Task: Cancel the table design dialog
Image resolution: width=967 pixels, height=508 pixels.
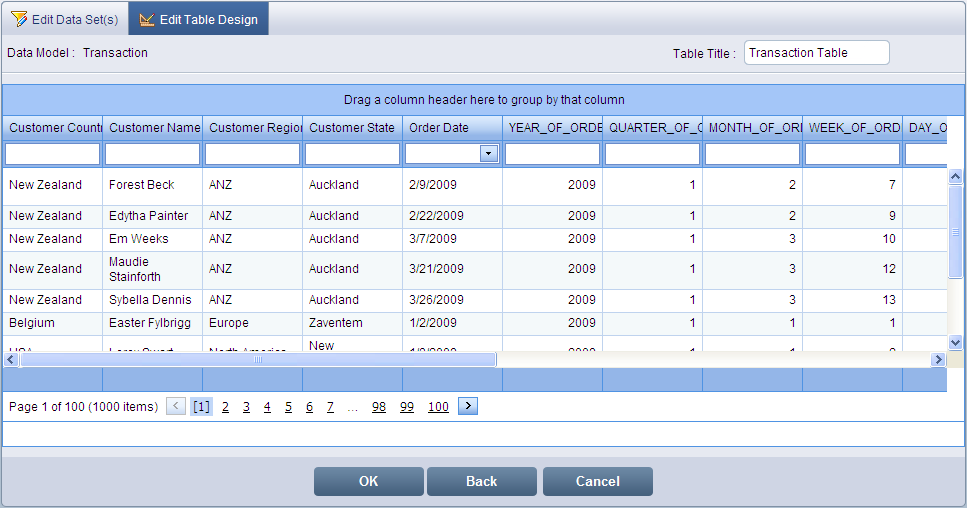Action: tap(597, 481)
